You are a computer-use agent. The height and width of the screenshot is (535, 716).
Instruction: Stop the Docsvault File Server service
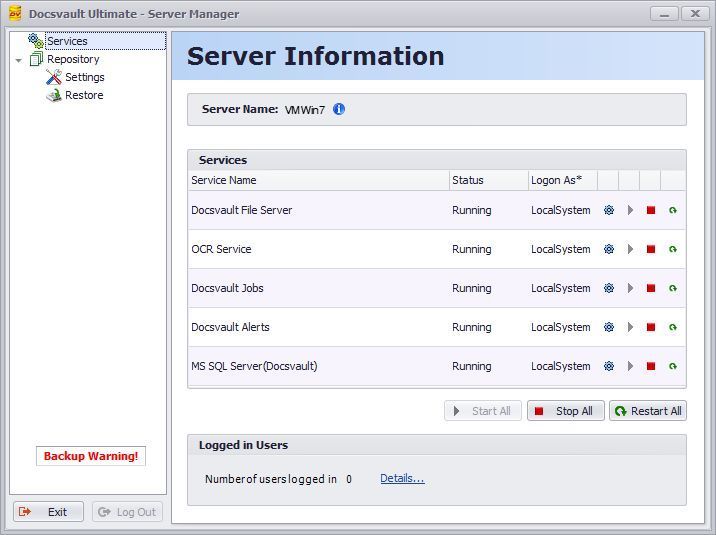pyautogui.click(x=651, y=210)
